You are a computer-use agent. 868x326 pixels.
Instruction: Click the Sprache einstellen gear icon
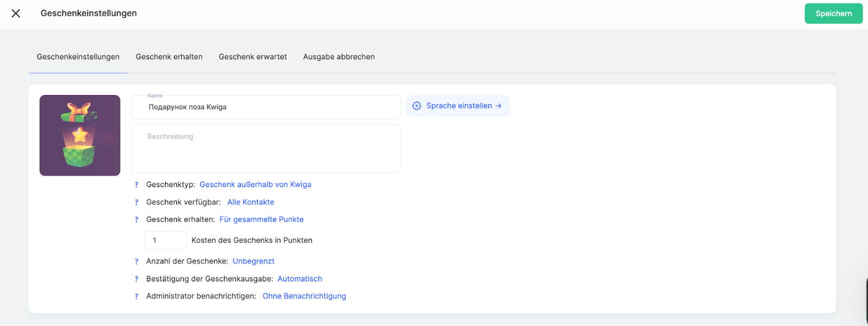417,106
